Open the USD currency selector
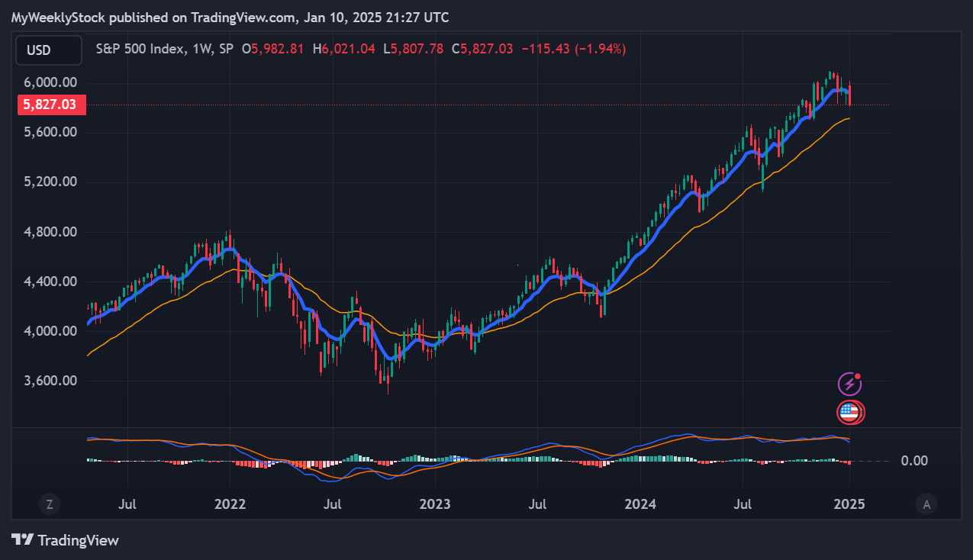The image size is (973, 560). 49,50
